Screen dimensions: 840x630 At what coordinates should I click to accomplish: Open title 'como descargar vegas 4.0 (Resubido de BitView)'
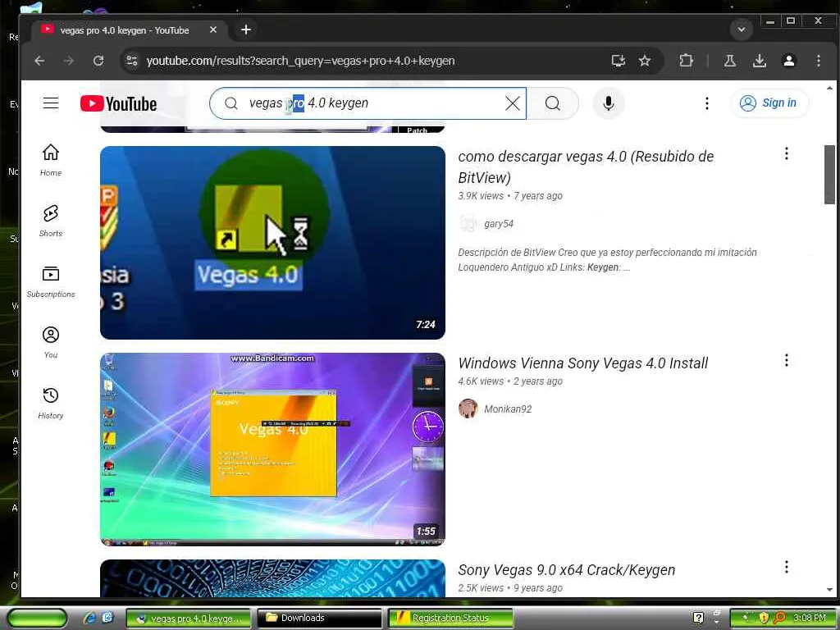pos(586,167)
